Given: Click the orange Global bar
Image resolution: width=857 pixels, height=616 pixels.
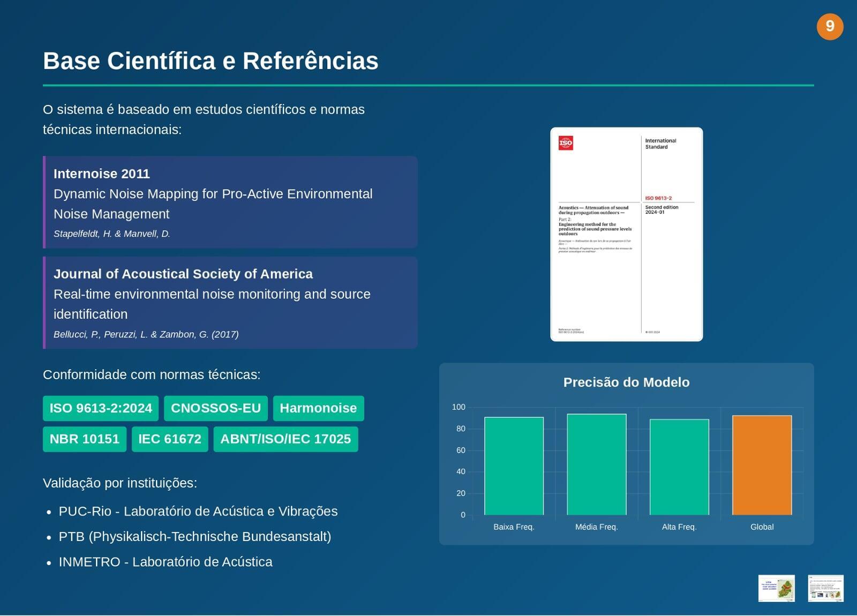Looking at the screenshot, I should (x=762, y=465).
